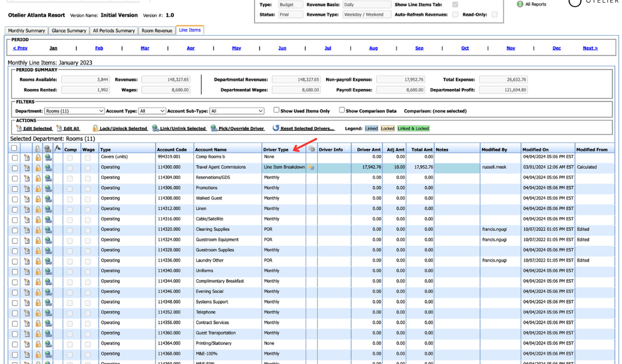Sort by Account Code column header
The height and width of the screenshot is (364, 622).
point(171,150)
